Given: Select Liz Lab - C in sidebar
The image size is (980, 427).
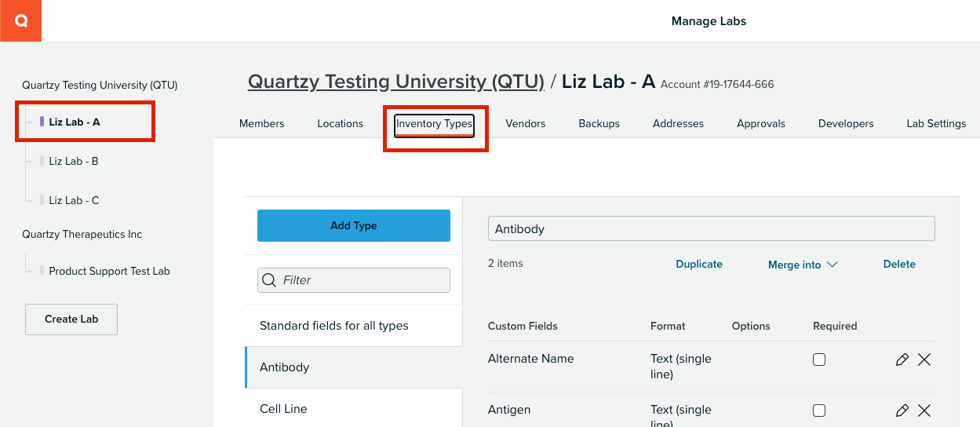Looking at the screenshot, I should (74, 200).
